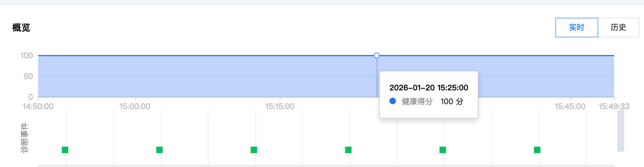Viewport: 644px width, 167px height.
Task: Switch to the 实时 tab
Action: click(576, 28)
